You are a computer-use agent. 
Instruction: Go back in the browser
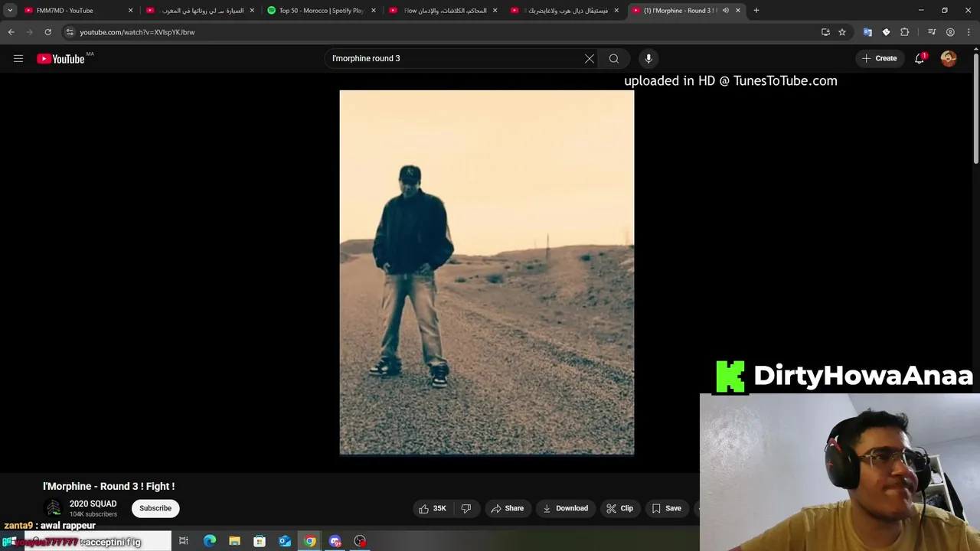[11, 32]
